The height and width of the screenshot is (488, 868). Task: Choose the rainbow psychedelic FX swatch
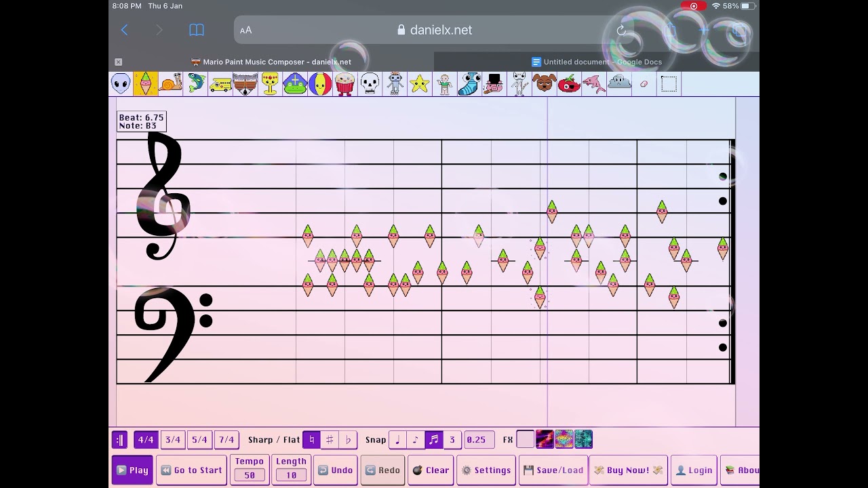coord(564,440)
